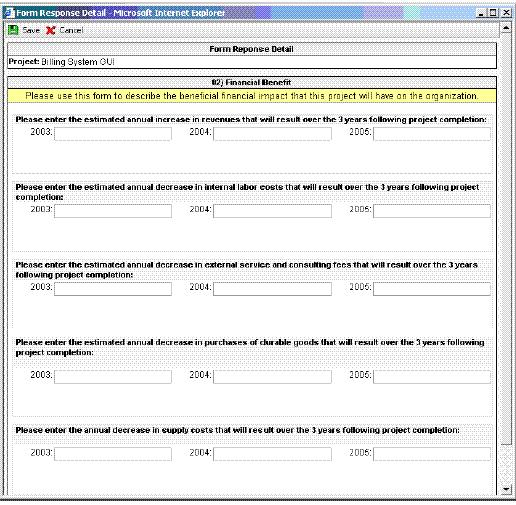Focus the 2005 internal labor costs field
This screenshot has width=516, height=505.
pos(432,211)
